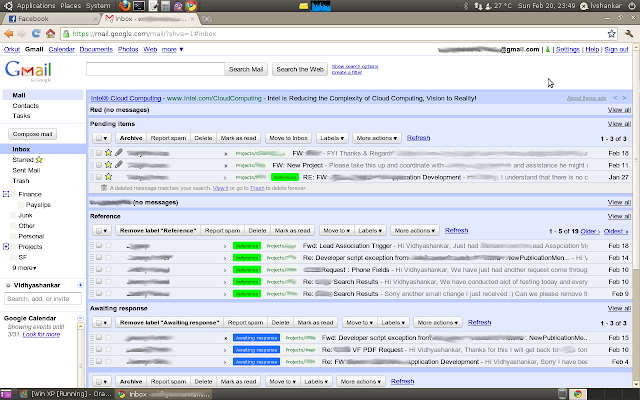Unstar the Jan 27 Pending Items message
The width and height of the screenshot is (640, 400).
pyautogui.click(x=109, y=177)
